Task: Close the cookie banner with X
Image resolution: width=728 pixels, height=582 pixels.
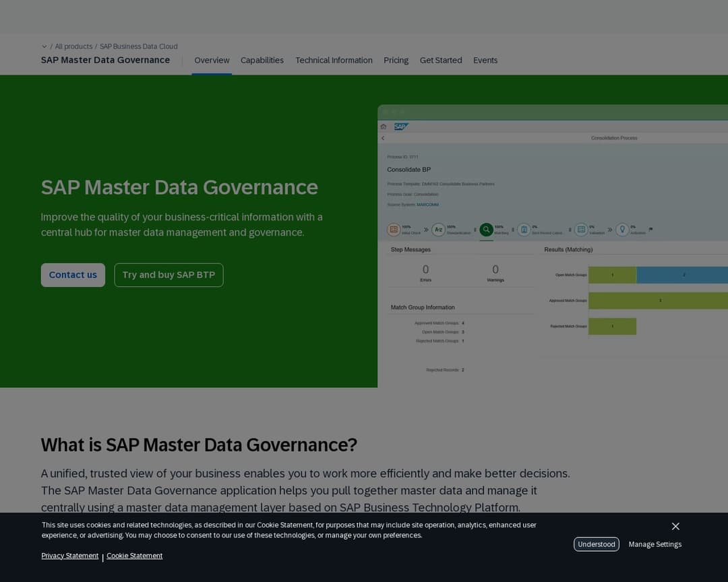Action: click(x=675, y=526)
